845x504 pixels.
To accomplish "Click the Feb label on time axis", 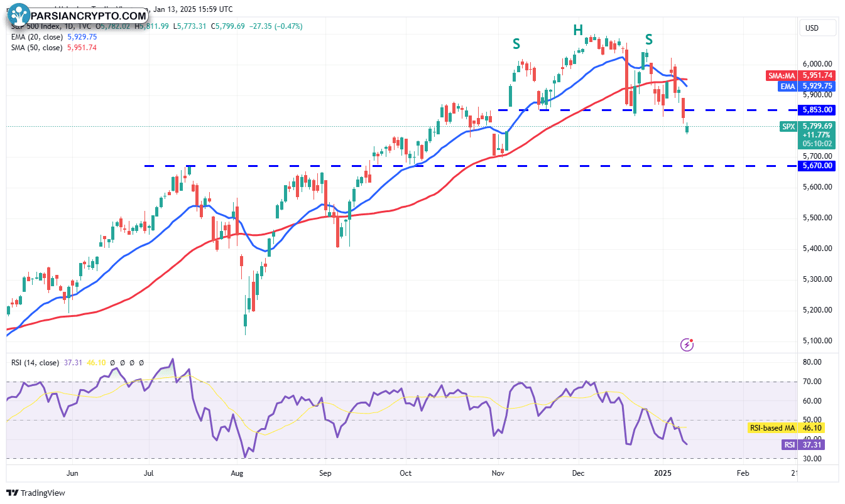I will click(743, 473).
